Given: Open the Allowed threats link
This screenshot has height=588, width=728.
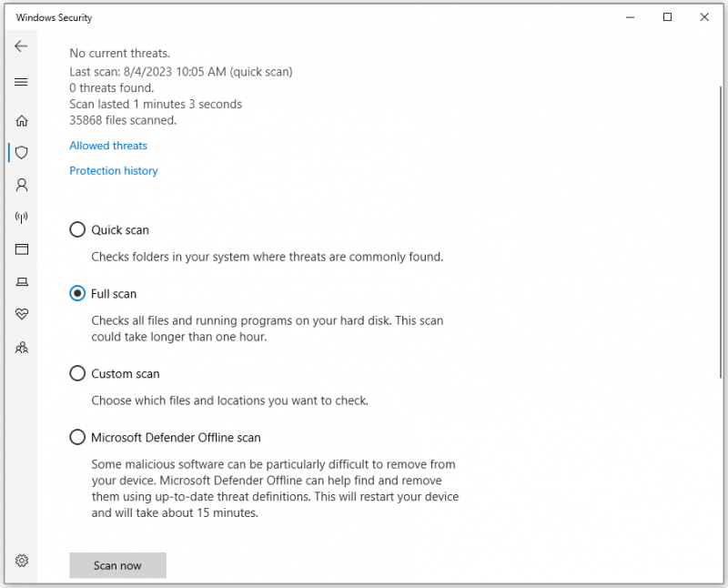Looking at the screenshot, I should (x=108, y=146).
